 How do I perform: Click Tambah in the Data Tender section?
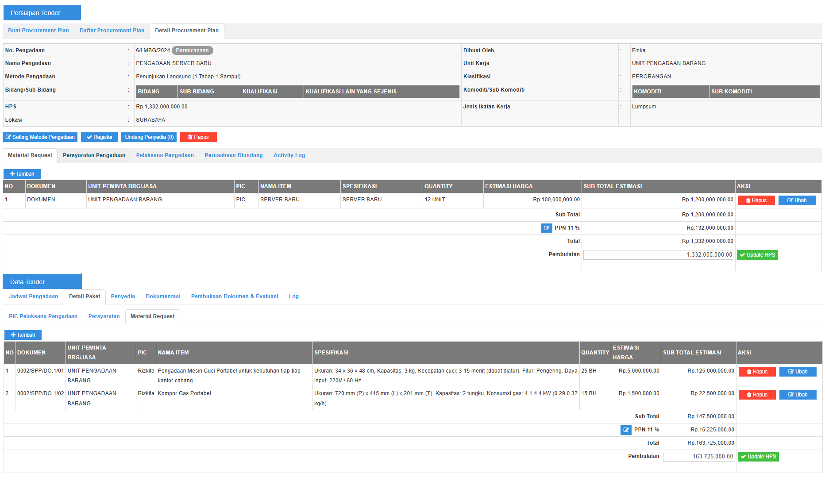point(23,335)
